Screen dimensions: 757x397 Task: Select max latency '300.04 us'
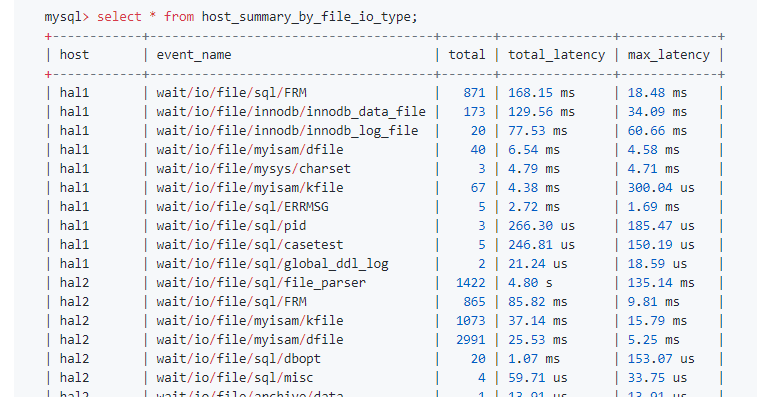click(x=661, y=188)
